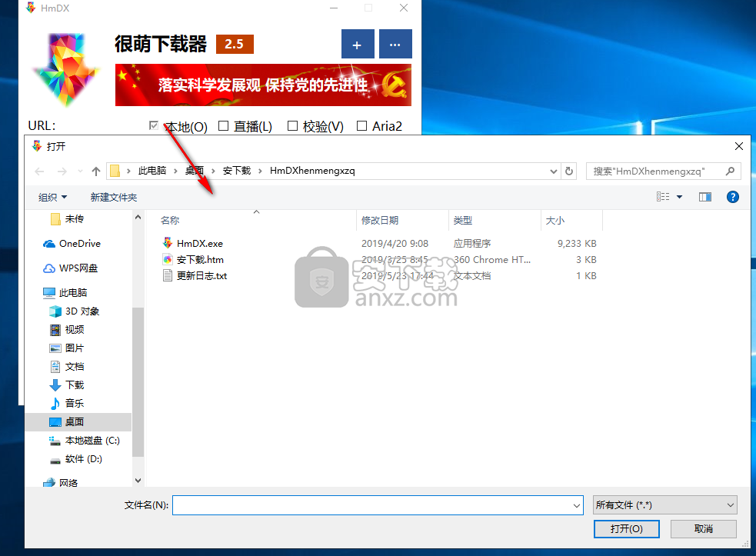Click the HmDX.exe file icon

[168, 243]
